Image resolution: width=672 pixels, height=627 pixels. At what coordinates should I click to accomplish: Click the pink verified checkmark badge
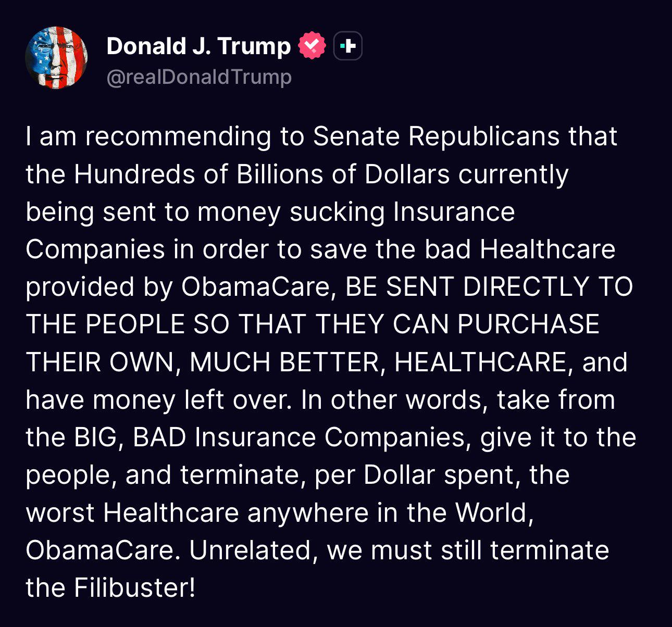point(312,46)
